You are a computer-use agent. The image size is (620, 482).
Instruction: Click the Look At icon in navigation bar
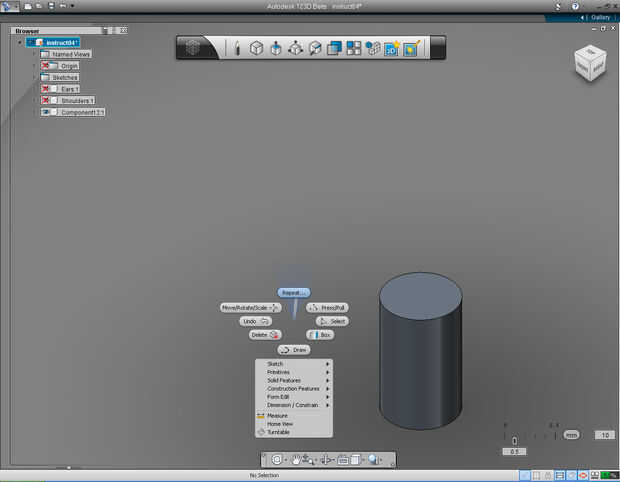[x=343, y=459]
